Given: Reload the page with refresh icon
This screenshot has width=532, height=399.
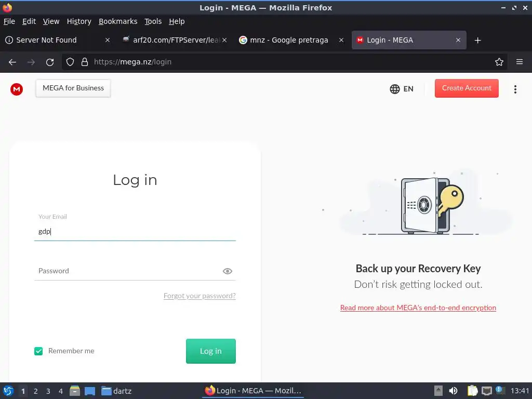Looking at the screenshot, I should pos(50,62).
